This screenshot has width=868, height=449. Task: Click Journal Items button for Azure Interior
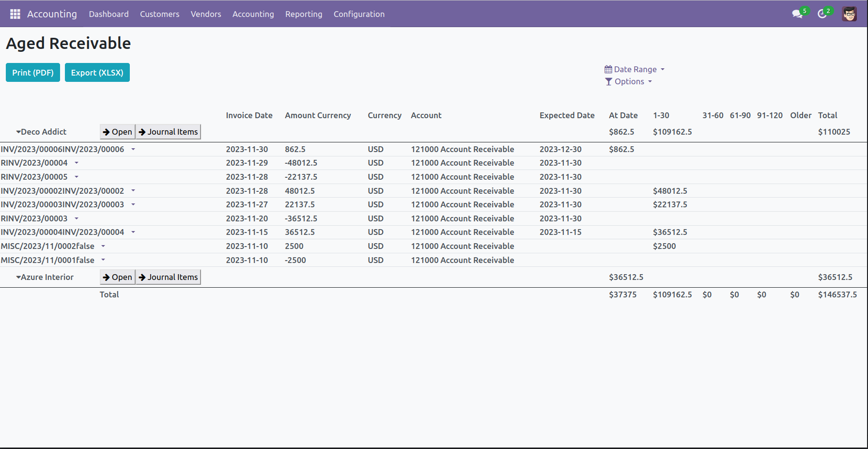point(168,277)
